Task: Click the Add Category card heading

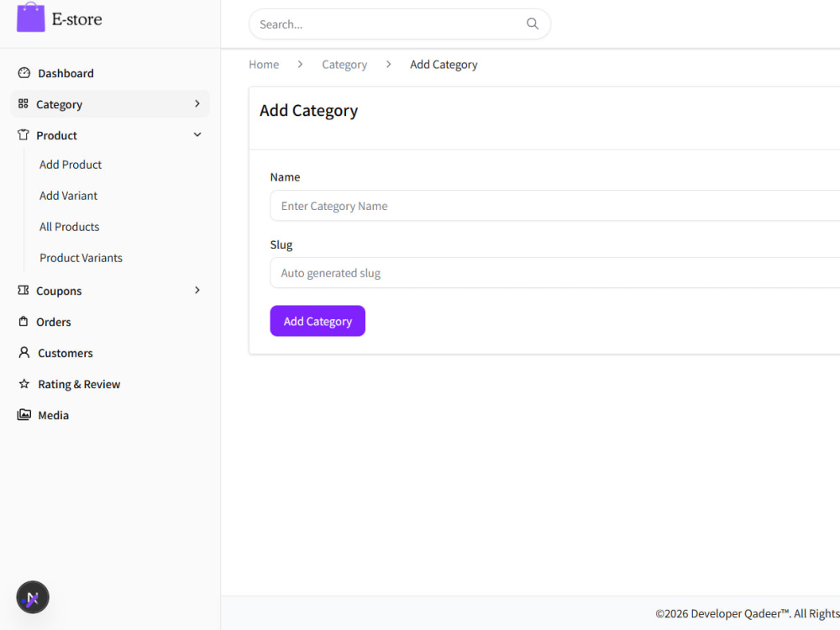Action: (308, 111)
